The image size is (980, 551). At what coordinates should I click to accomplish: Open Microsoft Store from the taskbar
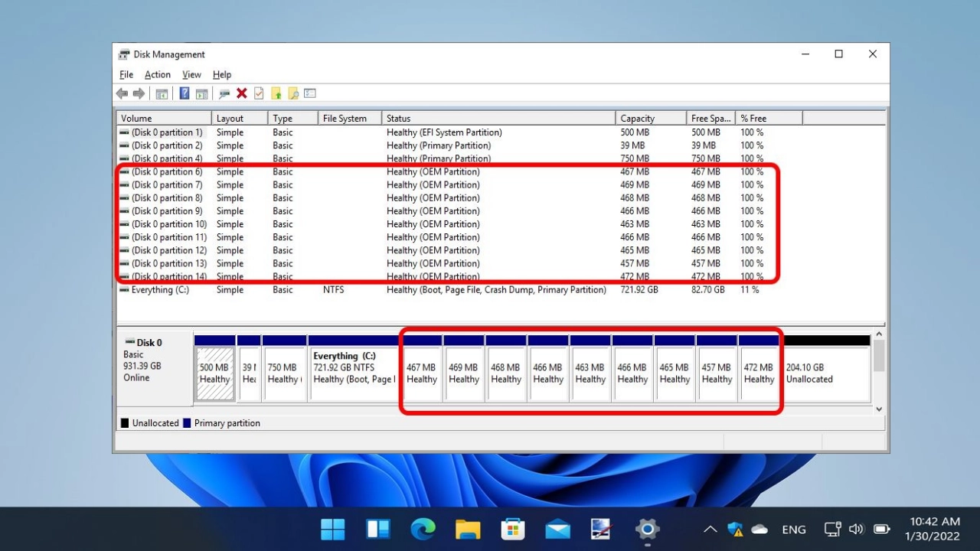(512, 529)
